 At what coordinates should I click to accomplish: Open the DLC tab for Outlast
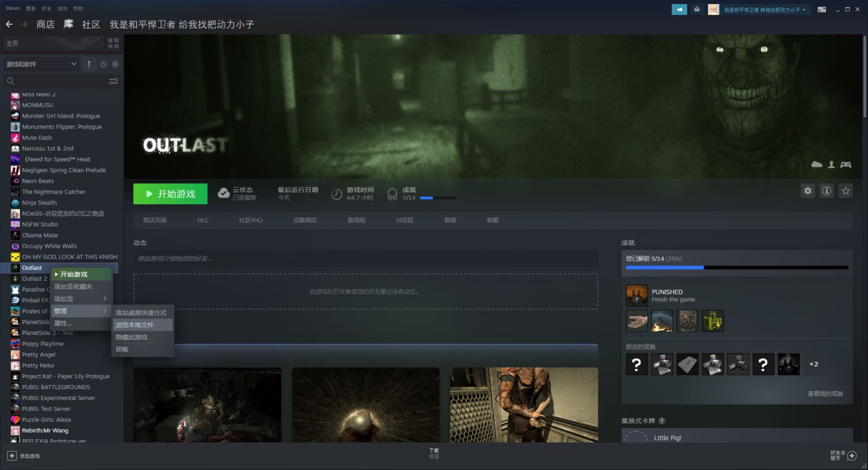(x=203, y=220)
